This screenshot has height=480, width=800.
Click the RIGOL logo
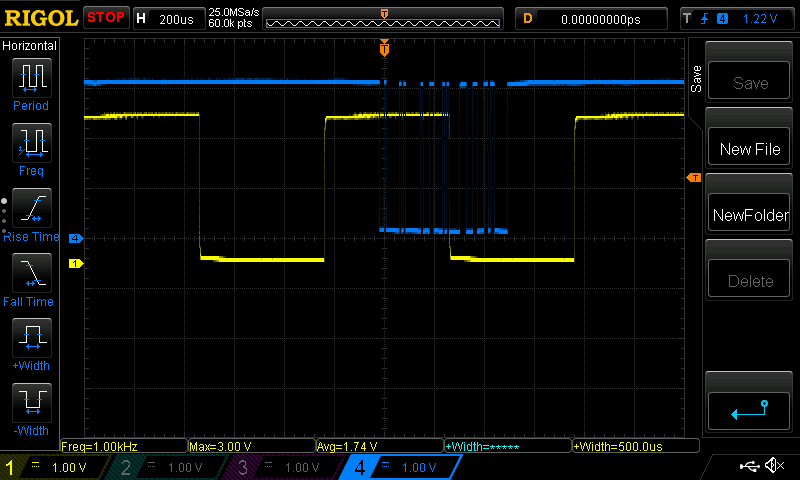click(x=41, y=18)
